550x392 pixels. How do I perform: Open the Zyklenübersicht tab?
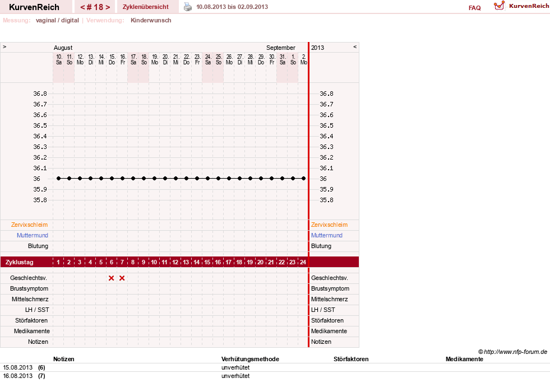click(x=146, y=7)
